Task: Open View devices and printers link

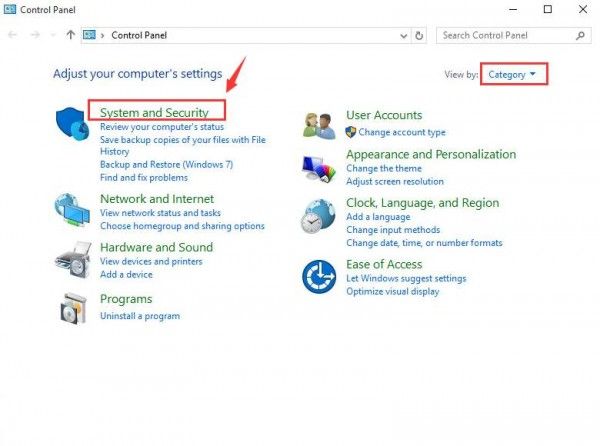Action: tap(151, 261)
